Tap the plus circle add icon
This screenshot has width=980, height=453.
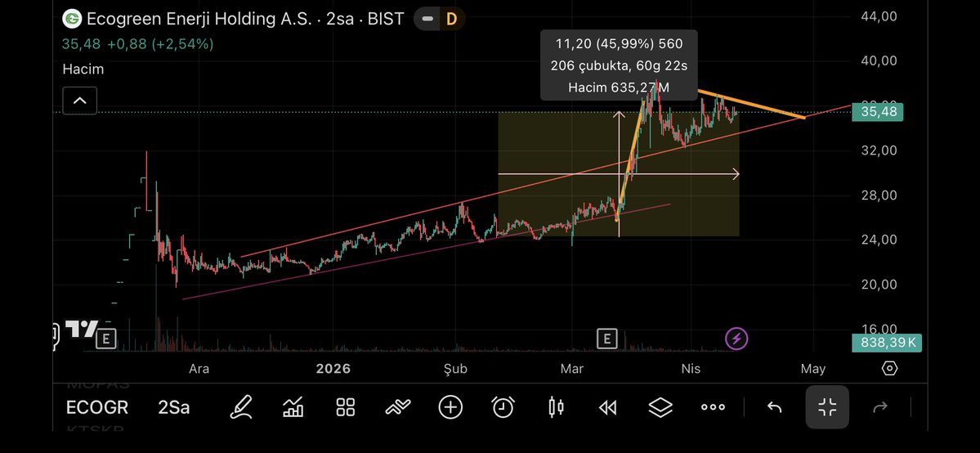point(450,407)
